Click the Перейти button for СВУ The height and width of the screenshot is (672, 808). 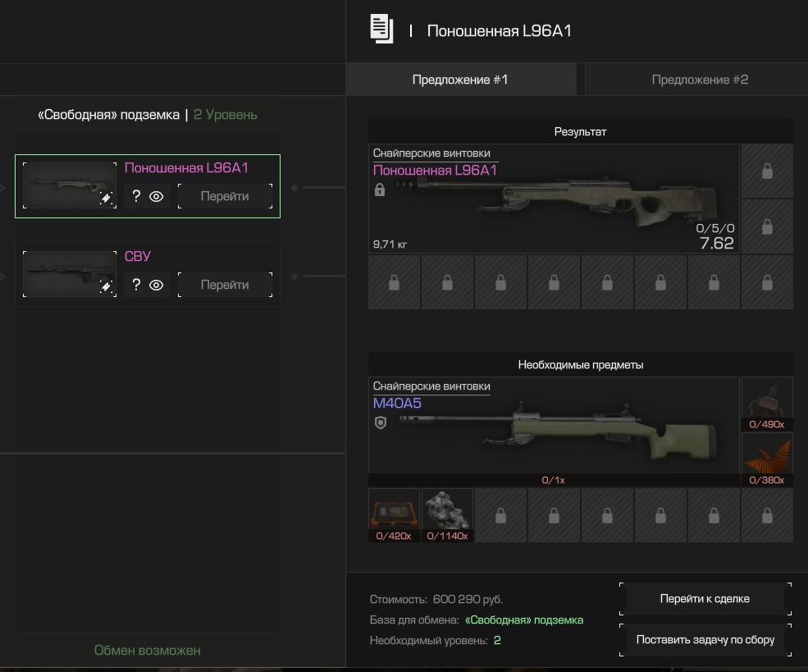click(x=226, y=285)
